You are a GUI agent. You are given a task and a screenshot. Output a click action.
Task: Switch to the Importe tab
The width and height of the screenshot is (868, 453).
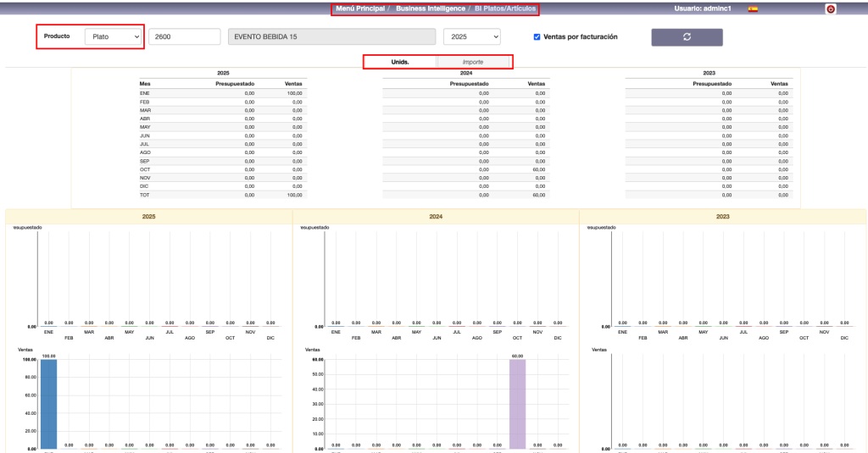click(473, 62)
